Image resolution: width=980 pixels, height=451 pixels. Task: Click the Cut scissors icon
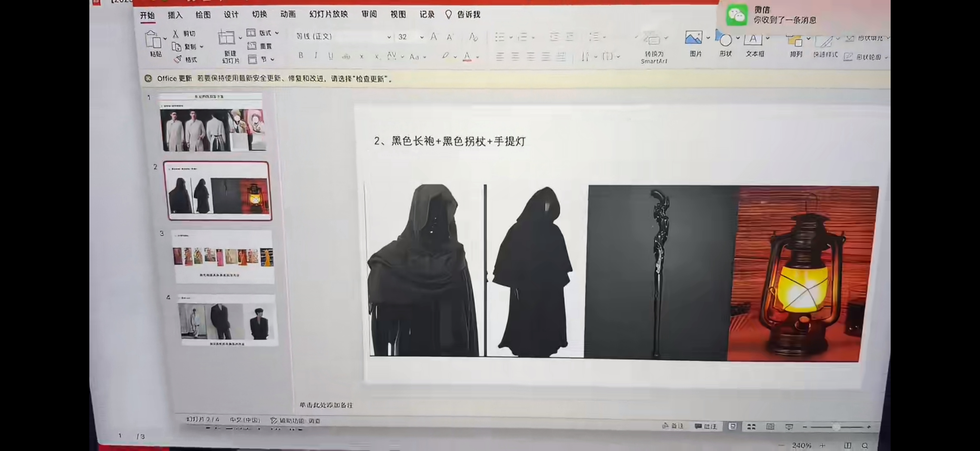(175, 34)
